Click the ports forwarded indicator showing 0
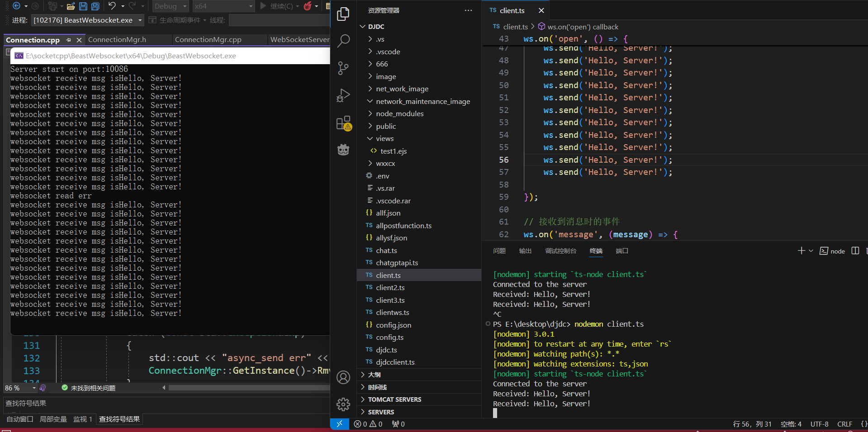868x432 pixels. (398, 424)
